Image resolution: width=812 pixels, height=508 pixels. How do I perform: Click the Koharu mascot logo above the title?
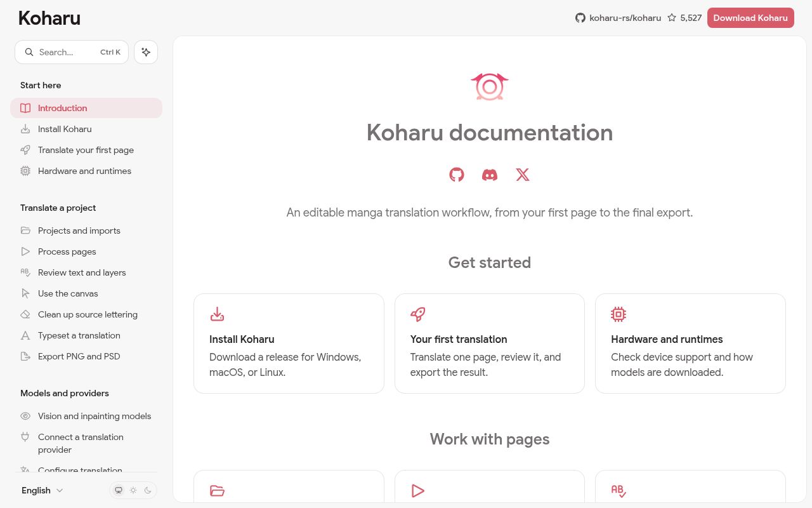click(490, 87)
